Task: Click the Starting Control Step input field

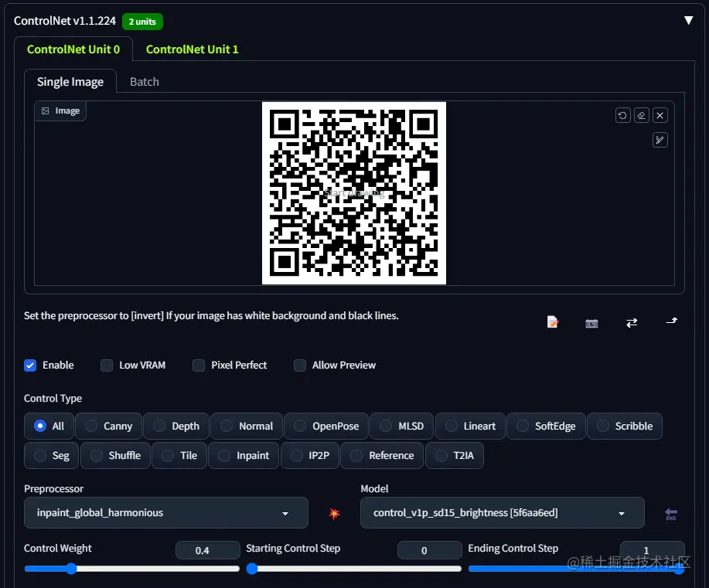Action: click(429, 550)
